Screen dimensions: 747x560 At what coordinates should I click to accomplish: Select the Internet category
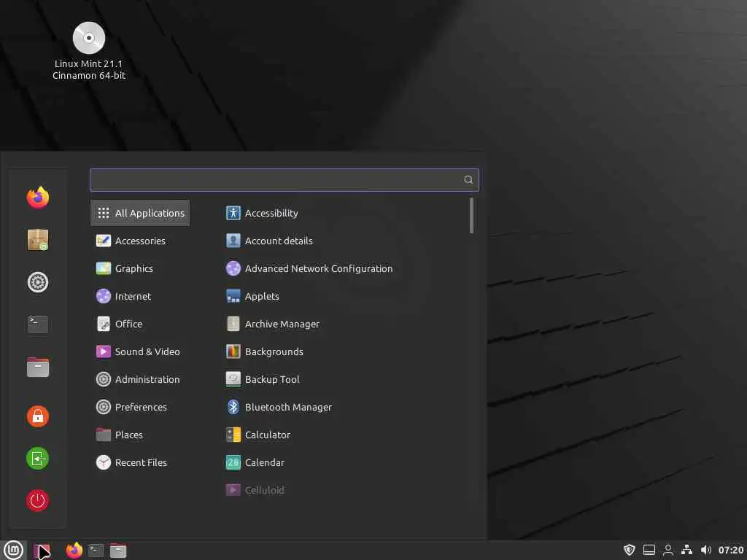click(x=140, y=296)
